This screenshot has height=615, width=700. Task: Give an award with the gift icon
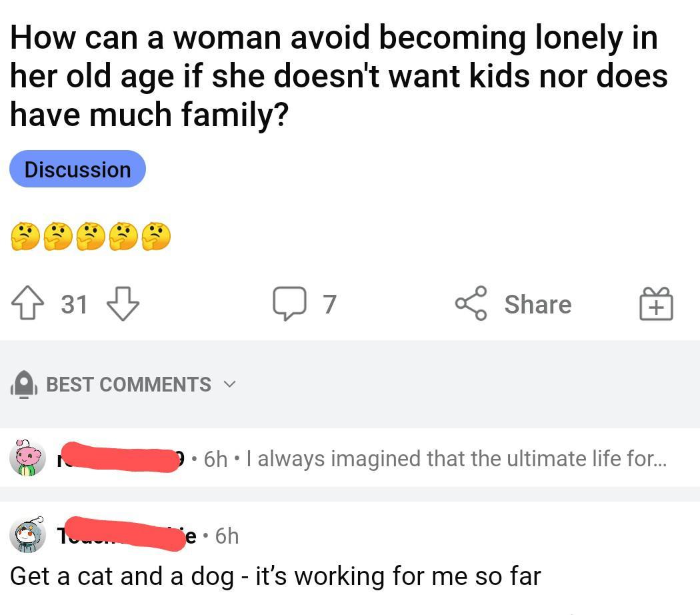pyautogui.click(x=656, y=305)
